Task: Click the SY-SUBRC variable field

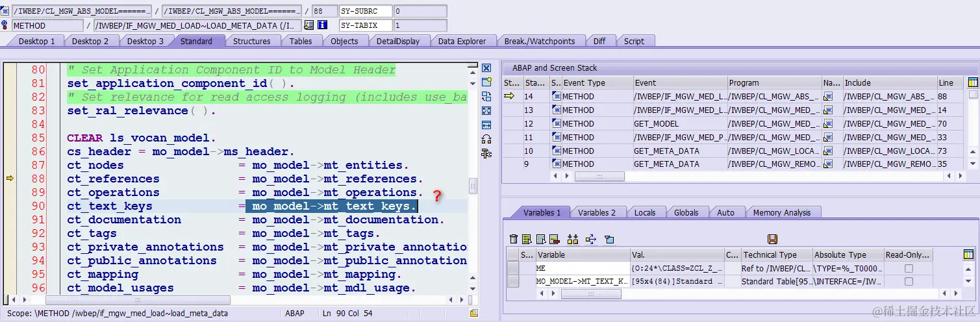Action: click(366, 11)
